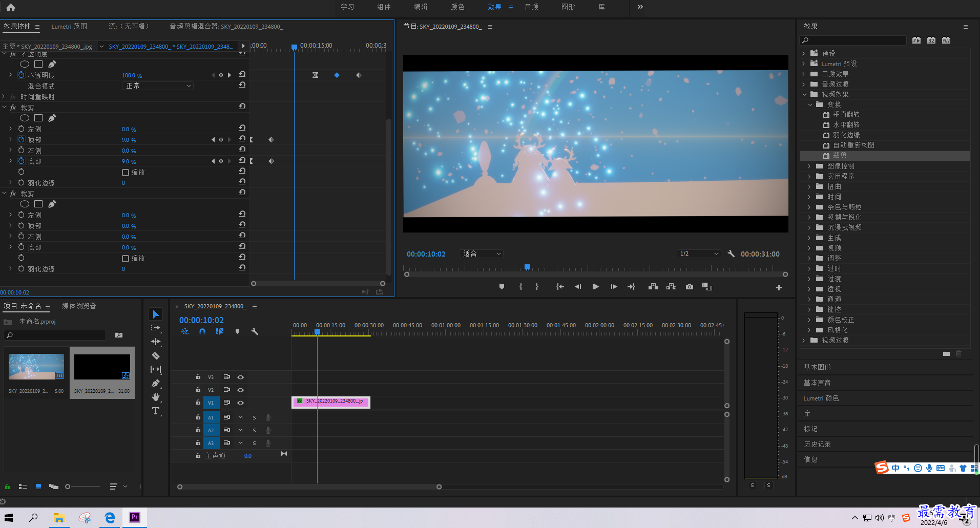Expand the 音频效果 folder
980x528 pixels.
click(x=803, y=74)
